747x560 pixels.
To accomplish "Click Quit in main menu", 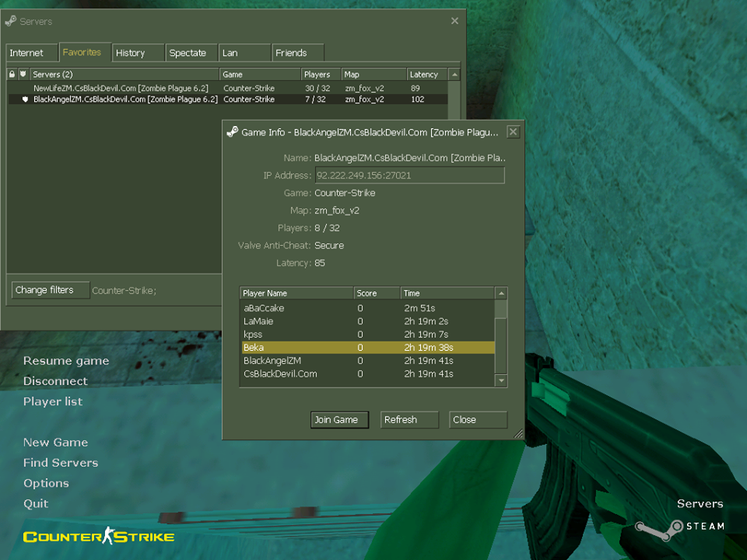I will pyautogui.click(x=36, y=504).
